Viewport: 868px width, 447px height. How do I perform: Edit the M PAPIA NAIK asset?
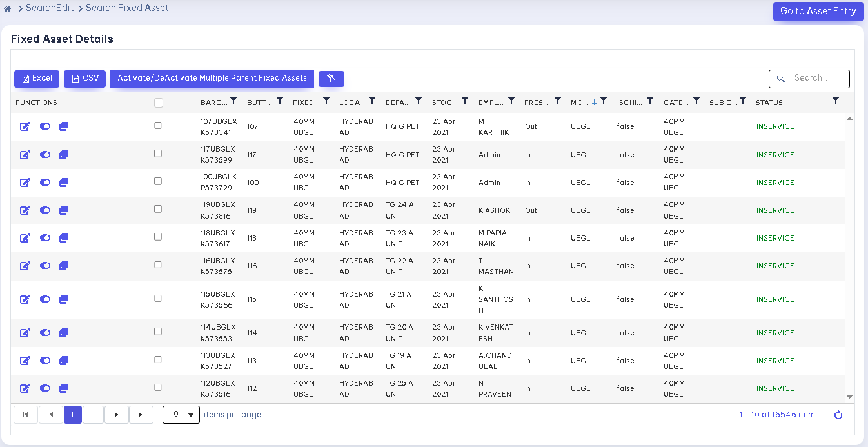point(25,238)
